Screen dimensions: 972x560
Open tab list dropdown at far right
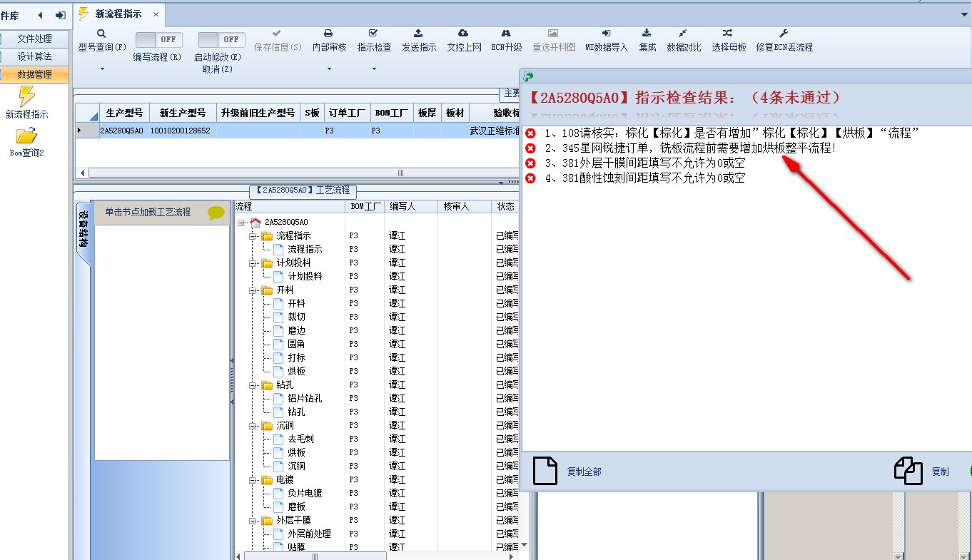964,14
